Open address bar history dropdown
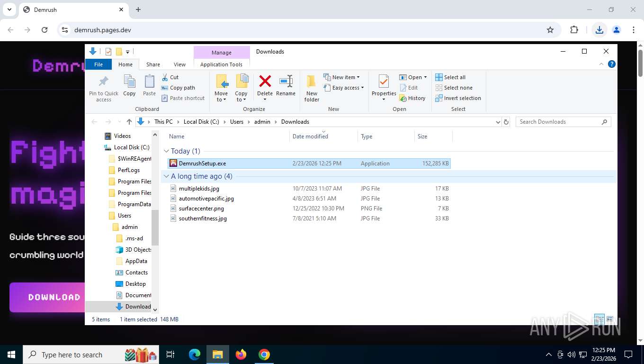 click(498, 122)
